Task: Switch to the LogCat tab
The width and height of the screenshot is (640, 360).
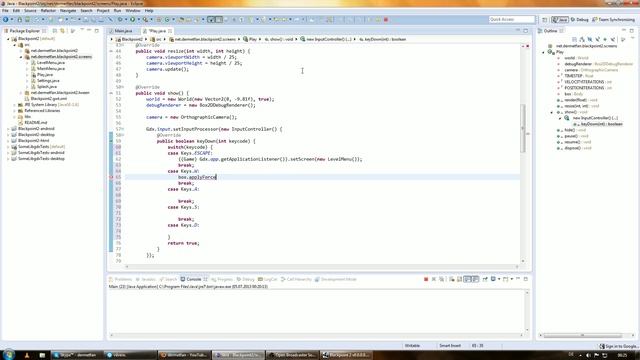Action: point(268,280)
